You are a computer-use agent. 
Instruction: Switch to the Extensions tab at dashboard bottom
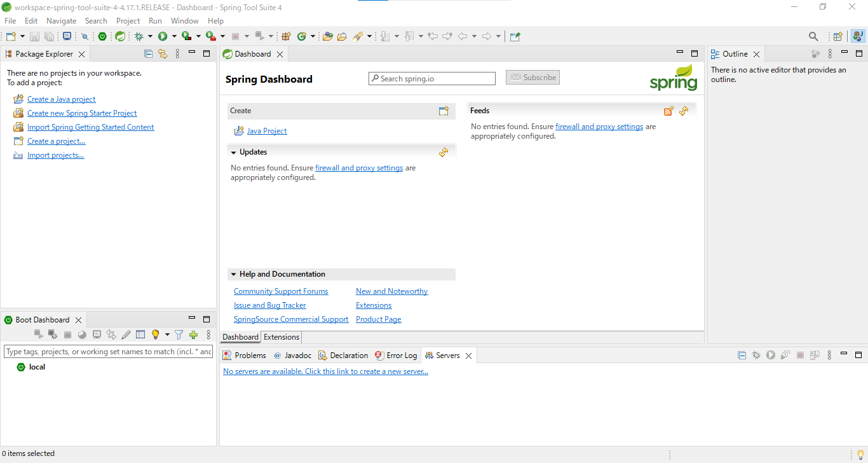click(x=281, y=337)
